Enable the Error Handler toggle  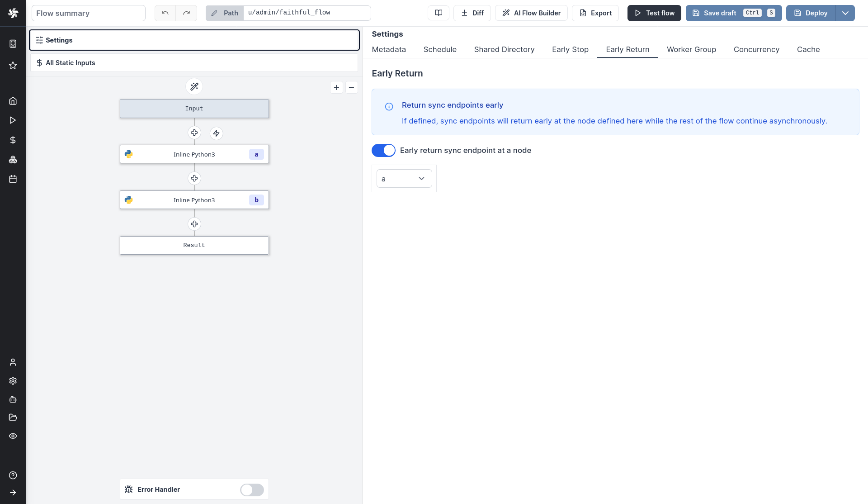pos(252,490)
